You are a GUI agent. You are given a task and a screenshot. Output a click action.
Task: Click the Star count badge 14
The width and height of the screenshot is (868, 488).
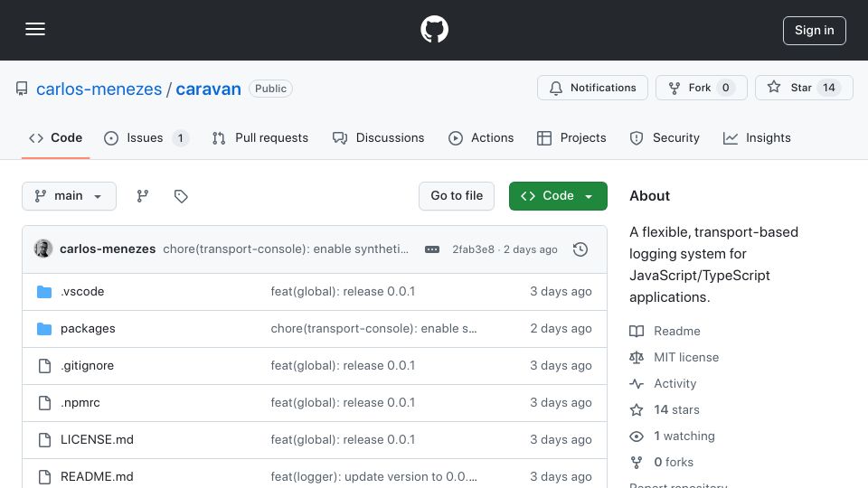tap(829, 88)
